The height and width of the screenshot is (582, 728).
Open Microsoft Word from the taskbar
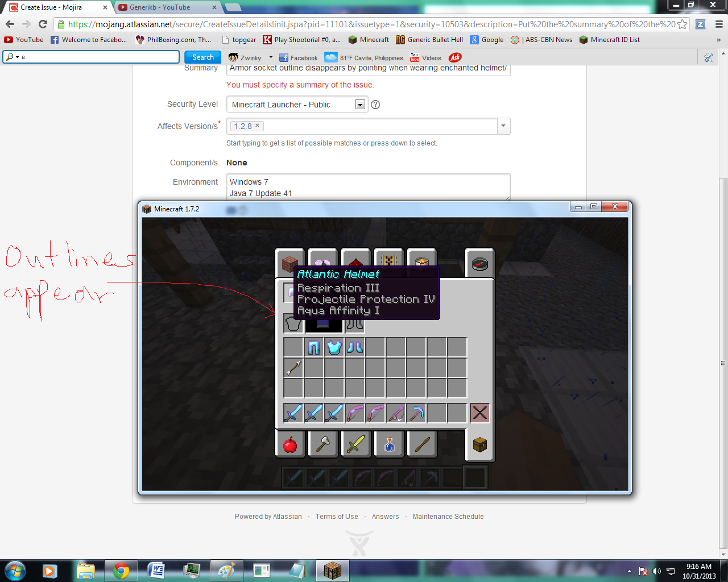tap(155, 570)
